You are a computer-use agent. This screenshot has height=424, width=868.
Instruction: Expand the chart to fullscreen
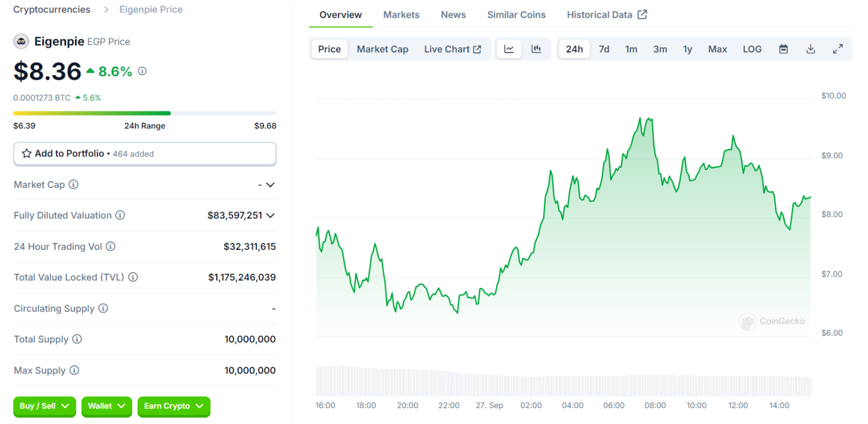[838, 49]
